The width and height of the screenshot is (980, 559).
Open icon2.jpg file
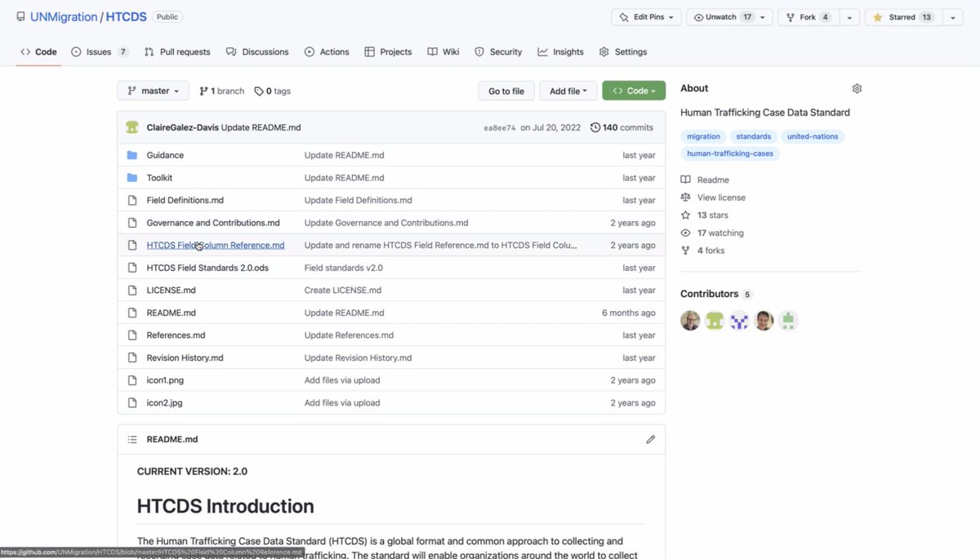pos(165,403)
